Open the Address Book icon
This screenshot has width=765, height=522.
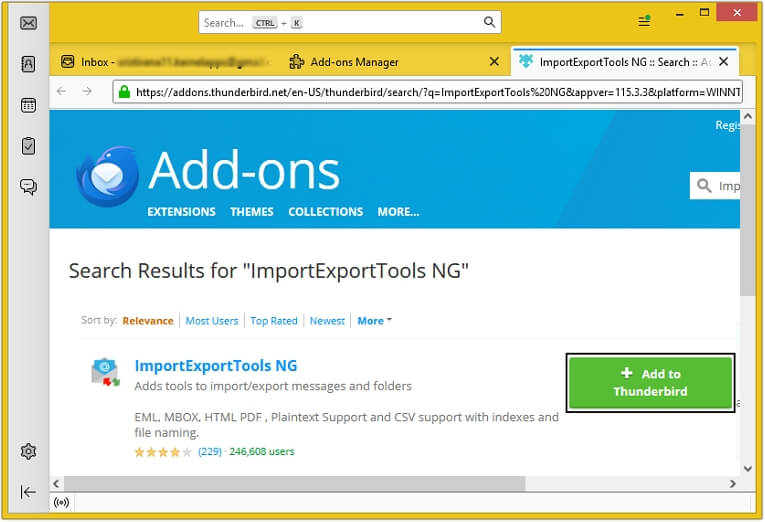(28, 64)
